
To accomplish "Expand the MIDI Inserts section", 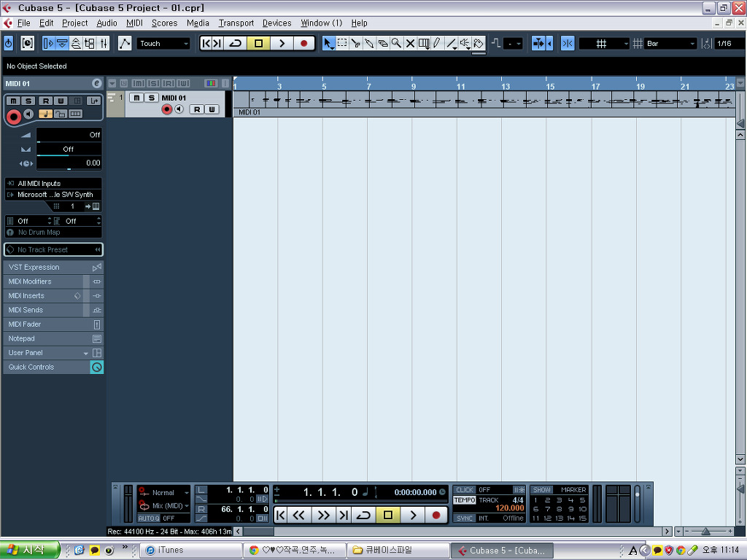I will coord(53,296).
